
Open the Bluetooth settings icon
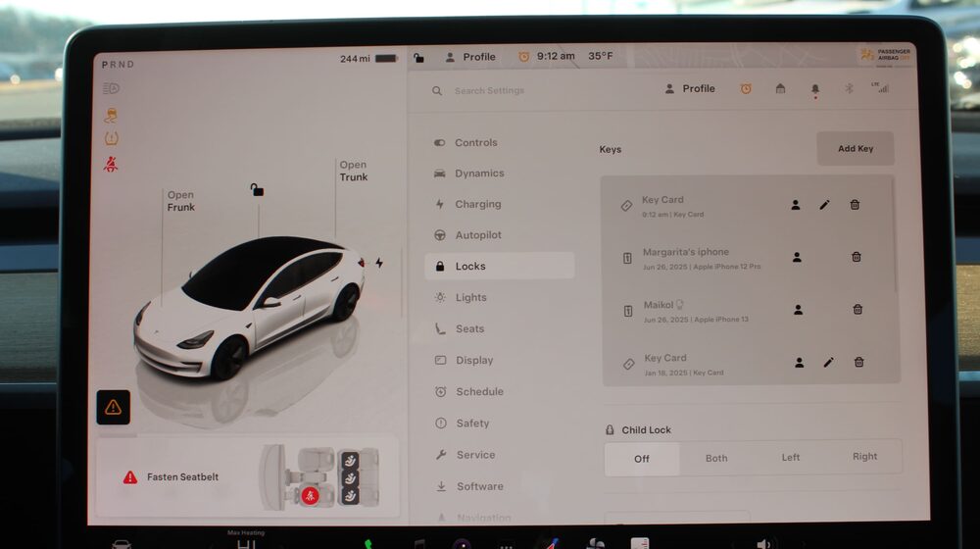[x=849, y=89]
